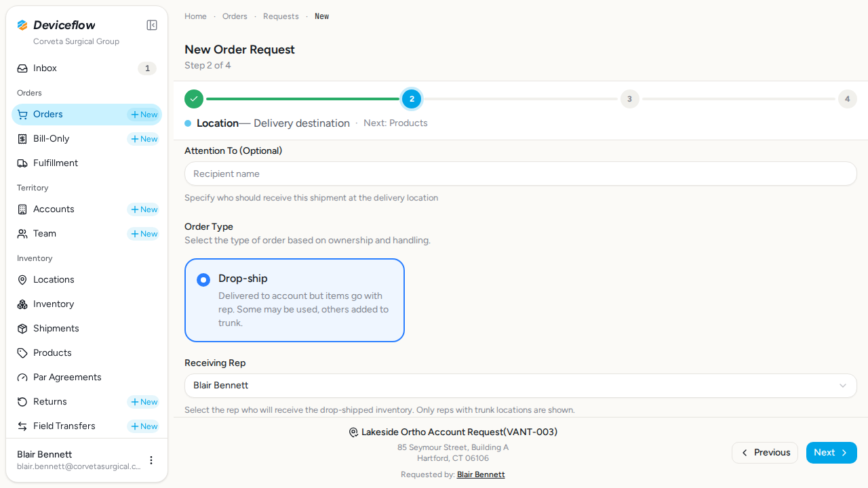Select the Drop-ship radio button
The image size is (868, 488).
pos(203,280)
